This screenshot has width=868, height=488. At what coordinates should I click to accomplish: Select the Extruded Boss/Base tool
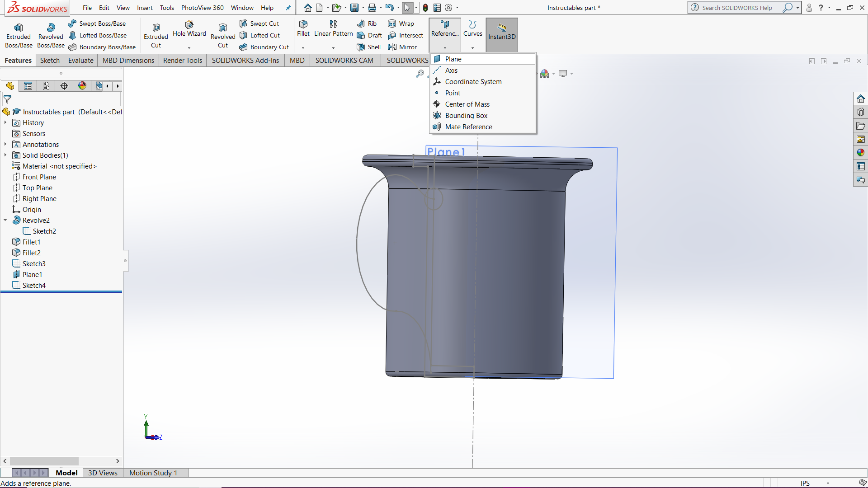click(x=19, y=34)
